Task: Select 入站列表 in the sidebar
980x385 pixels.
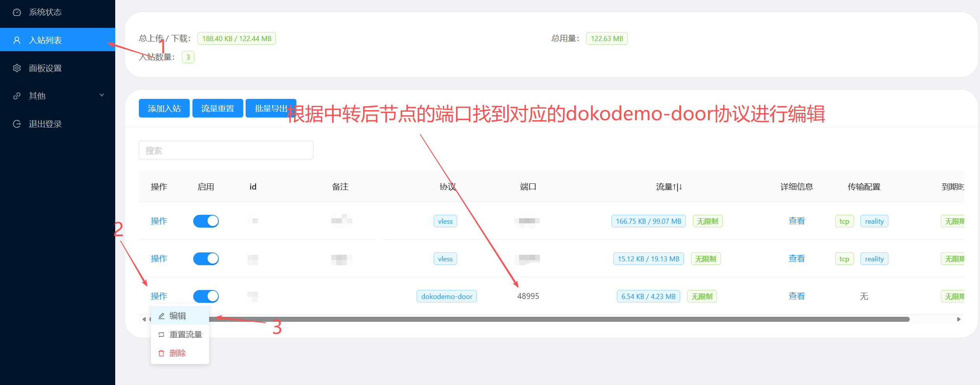Action: pyautogui.click(x=57, y=40)
